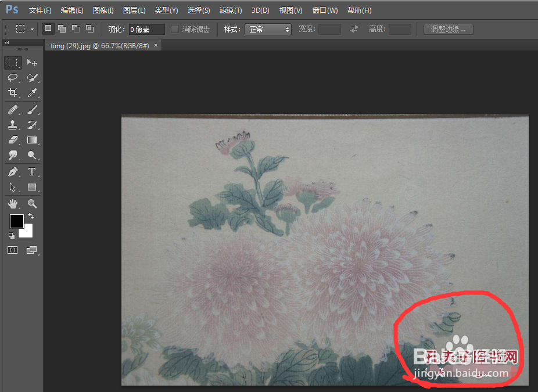
Task: Open the 样式 style dropdown
Action: [268, 30]
